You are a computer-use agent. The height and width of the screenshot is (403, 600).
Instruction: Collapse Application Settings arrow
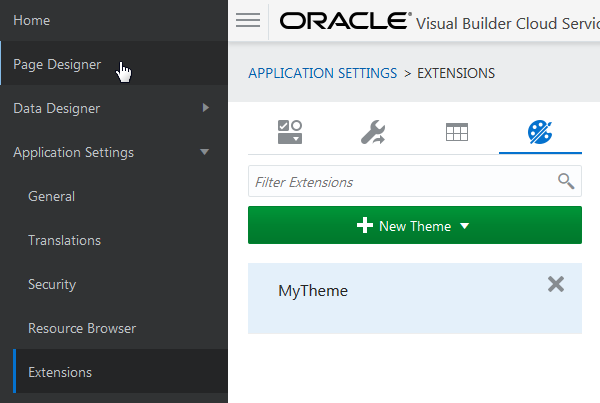tap(205, 152)
